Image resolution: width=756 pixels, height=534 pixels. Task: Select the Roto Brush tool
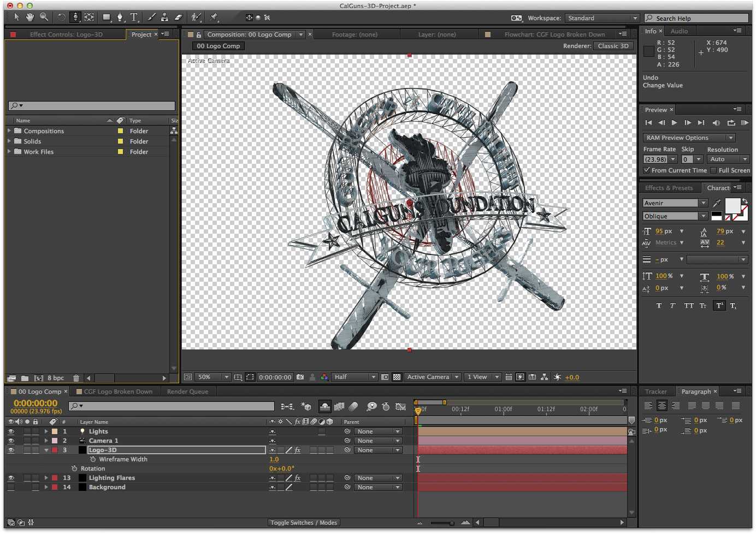(196, 17)
